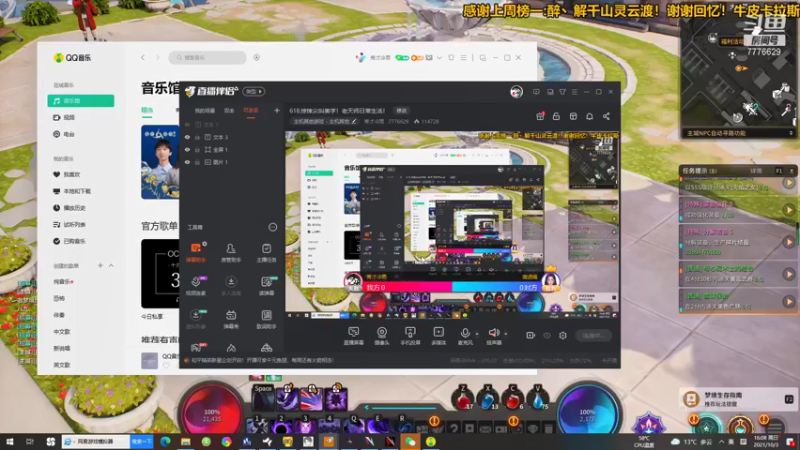Click the record video icon beside preview eye
The image size is (800, 450).
click(531, 336)
